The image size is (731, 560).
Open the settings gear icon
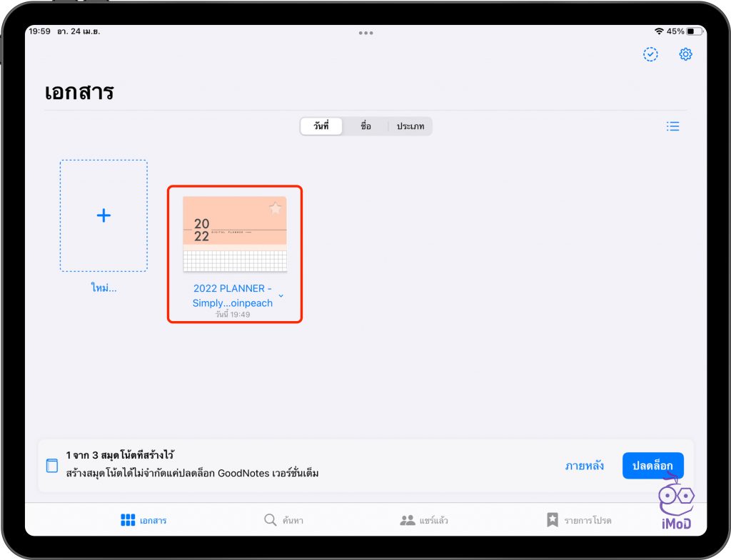point(685,55)
